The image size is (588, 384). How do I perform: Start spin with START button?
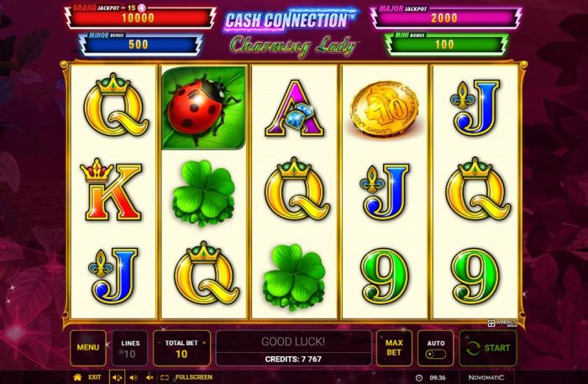point(488,348)
